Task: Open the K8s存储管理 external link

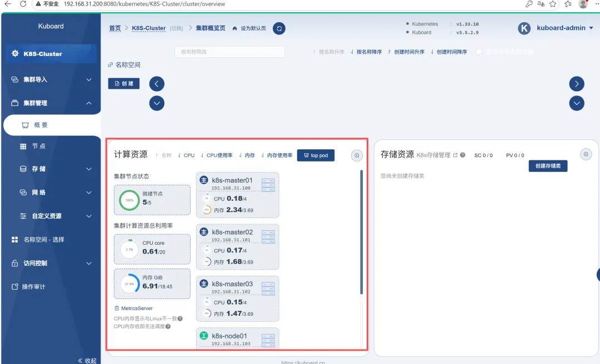Action: coord(437,155)
